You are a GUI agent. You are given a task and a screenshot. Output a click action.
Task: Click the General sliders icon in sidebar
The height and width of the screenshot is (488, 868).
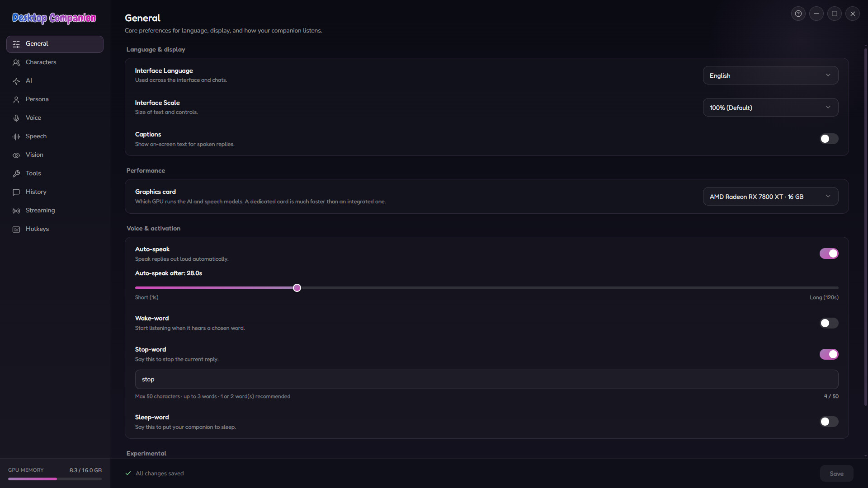(x=16, y=44)
